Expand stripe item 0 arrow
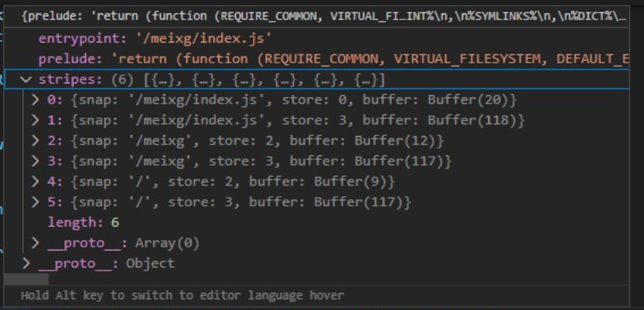 coord(35,100)
